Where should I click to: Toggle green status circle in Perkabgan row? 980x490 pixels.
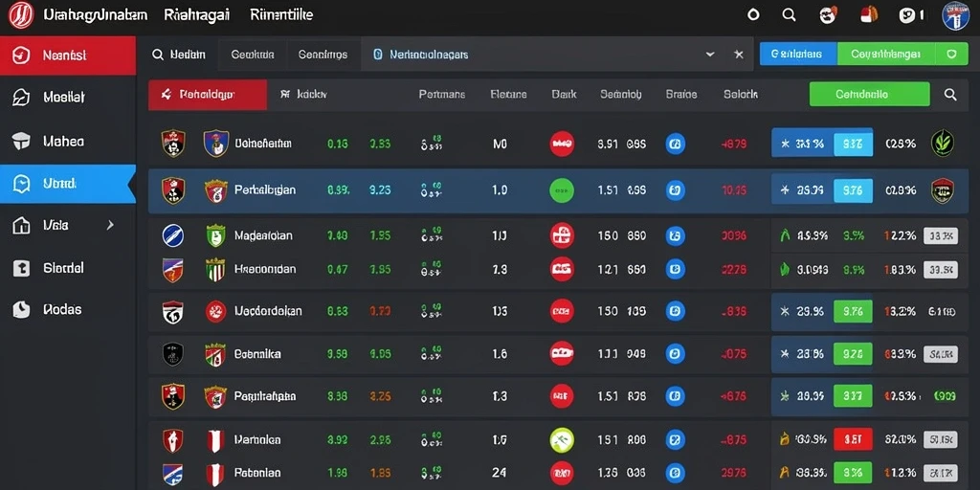(x=562, y=190)
